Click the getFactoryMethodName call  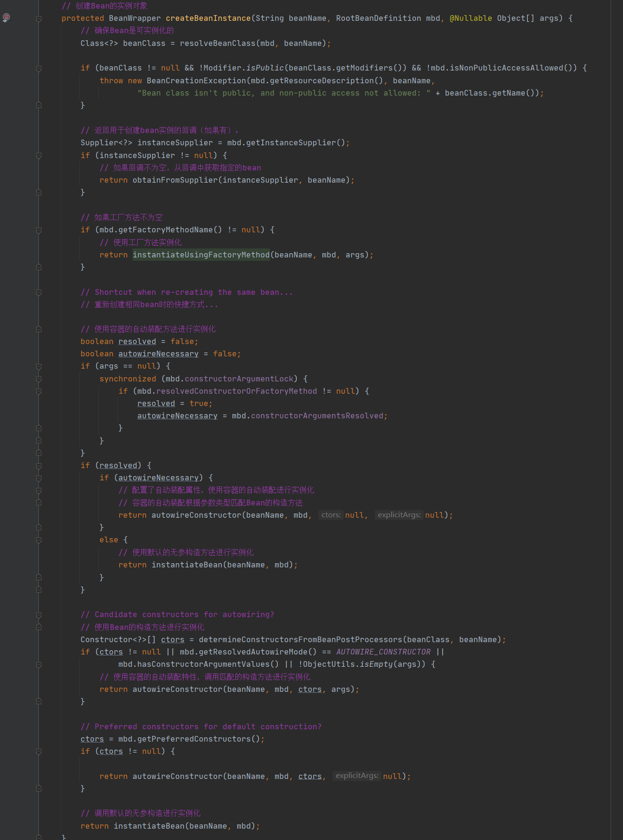click(165, 230)
